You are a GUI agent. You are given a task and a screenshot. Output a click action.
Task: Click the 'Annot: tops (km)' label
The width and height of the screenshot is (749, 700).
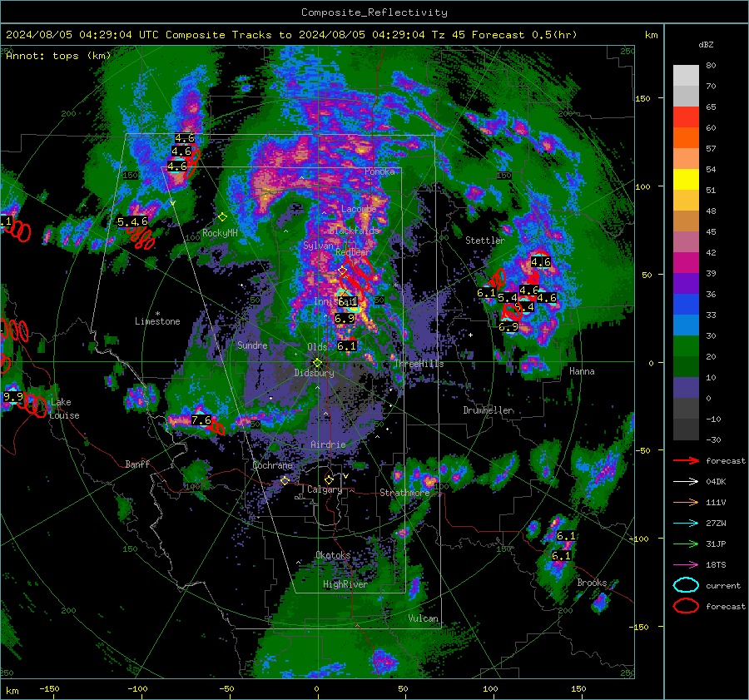coord(58,56)
